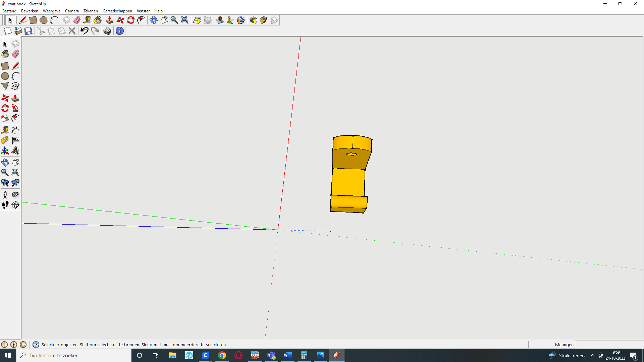Activate the Paint Bucket tool
The height and width of the screenshot is (362, 644).
tap(5, 54)
